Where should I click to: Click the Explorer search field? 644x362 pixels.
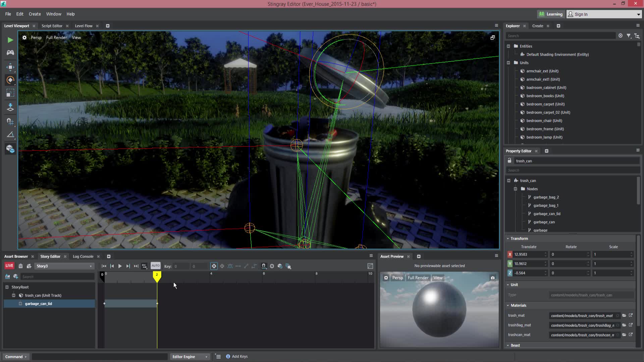click(x=560, y=36)
